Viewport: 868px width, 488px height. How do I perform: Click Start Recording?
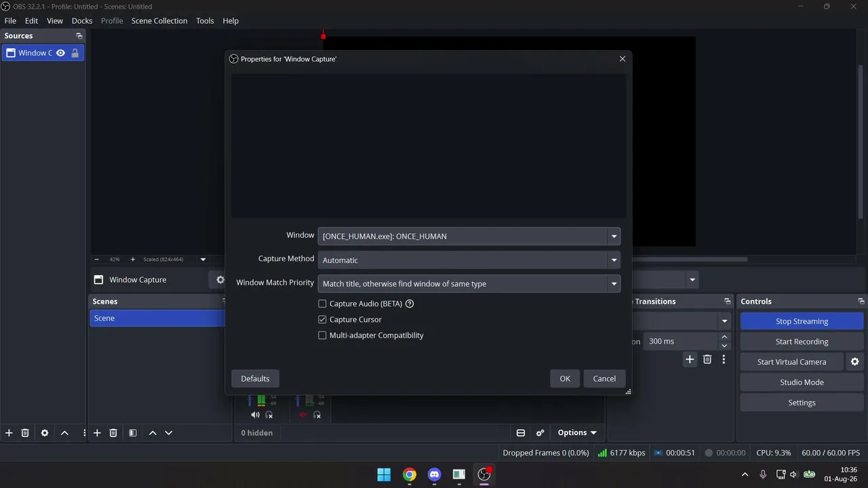802,342
